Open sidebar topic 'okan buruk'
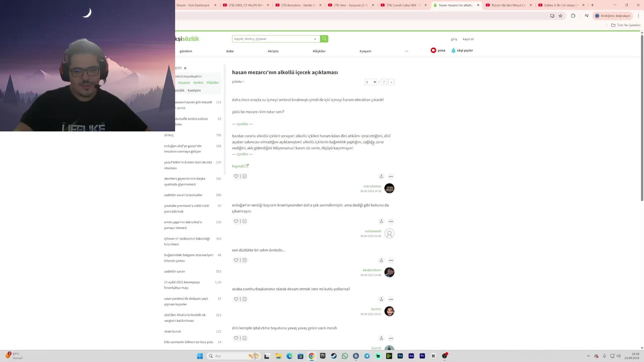Viewport: 644px width, 362px height. tap(172, 331)
